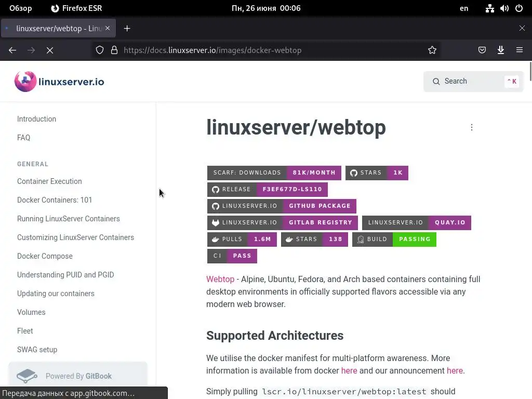Image resolution: width=532 pixels, height=399 pixels.
Task: Open the Обзор activities overview
Action: coord(21,8)
